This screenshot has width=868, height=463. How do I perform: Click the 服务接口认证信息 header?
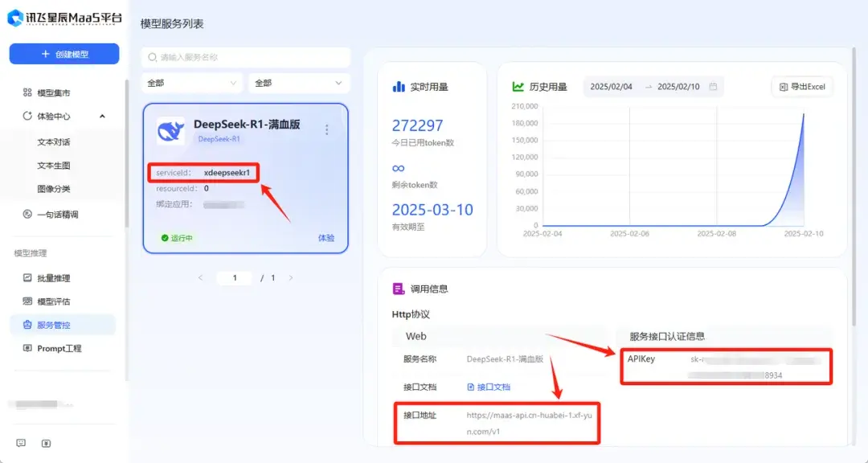(x=667, y=337)
